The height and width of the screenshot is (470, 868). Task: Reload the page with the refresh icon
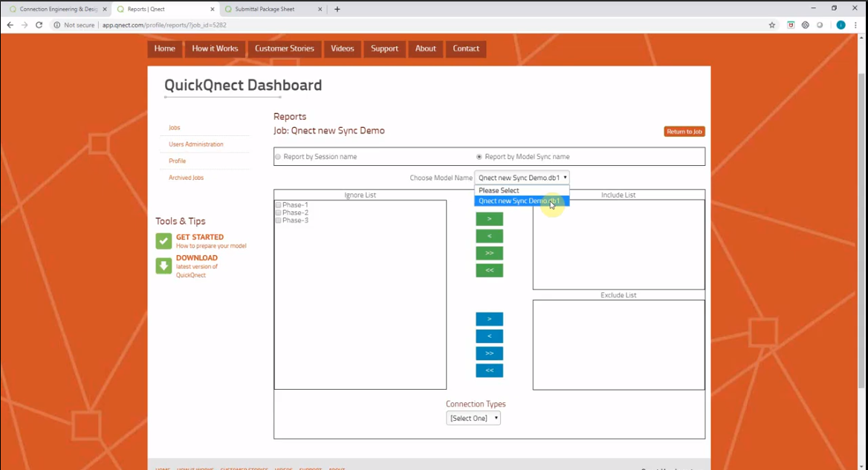pyautogui.click(x=39, y=25)
